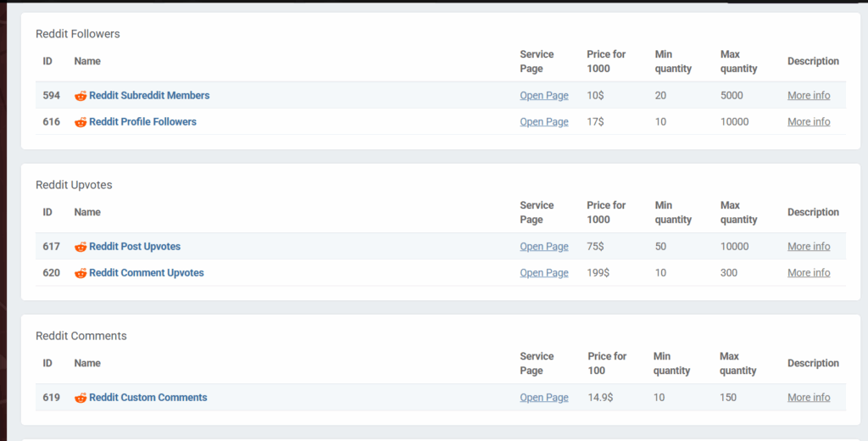Click Reddit icon beside Comment Upvotes

tap(81, 273)
